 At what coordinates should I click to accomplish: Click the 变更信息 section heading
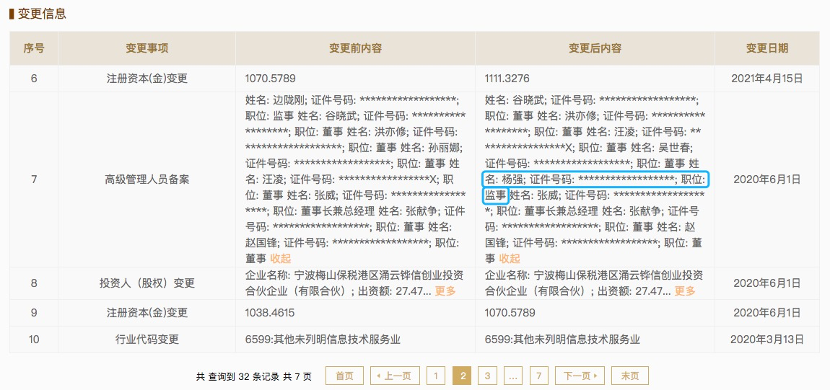42,14
